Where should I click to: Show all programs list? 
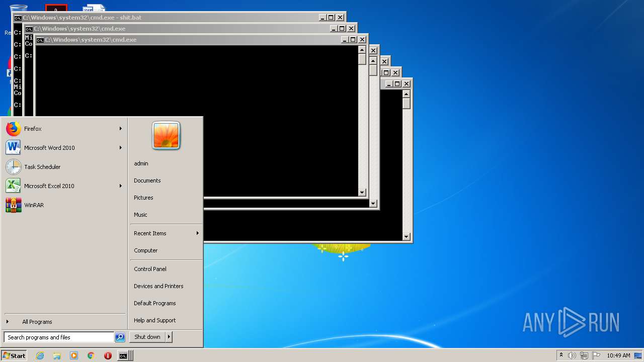pos(37,322)
